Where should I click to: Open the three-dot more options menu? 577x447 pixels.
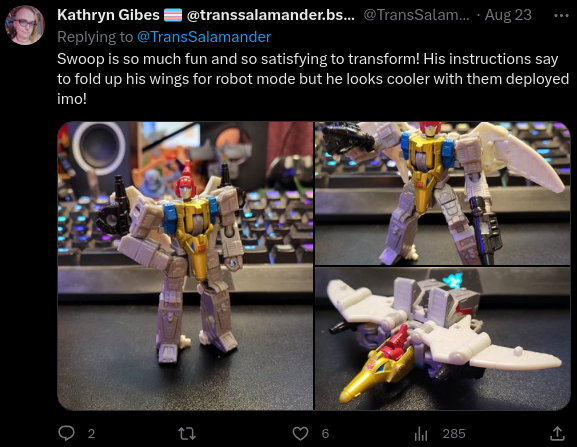(561, 15)
